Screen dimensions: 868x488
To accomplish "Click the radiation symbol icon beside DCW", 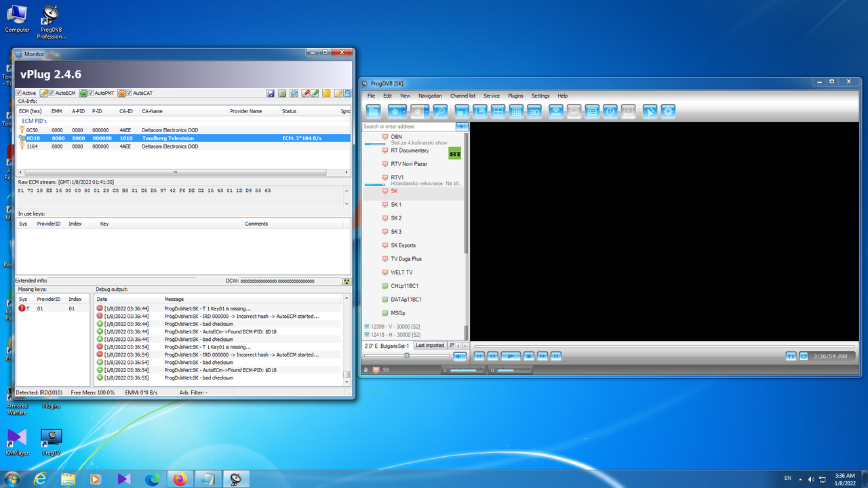I will point(347,281).
